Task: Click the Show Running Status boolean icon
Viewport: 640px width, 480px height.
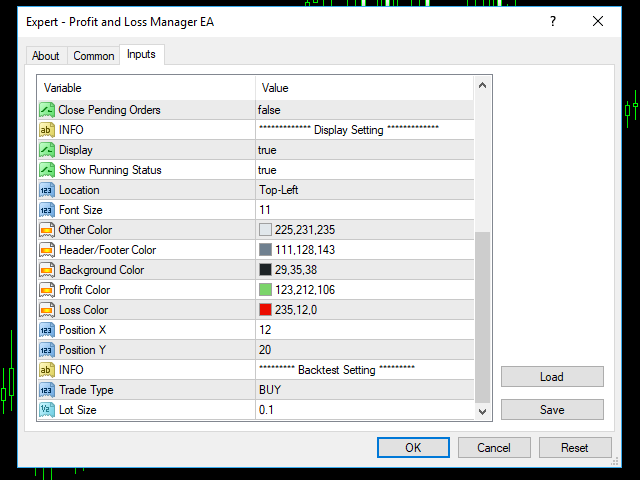Action: point(47,170)
